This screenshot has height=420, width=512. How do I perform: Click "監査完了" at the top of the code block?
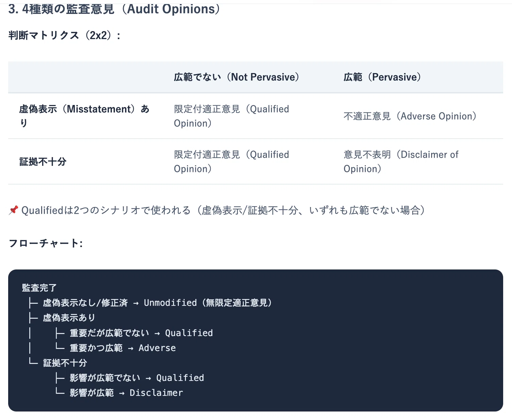(39, 288)
